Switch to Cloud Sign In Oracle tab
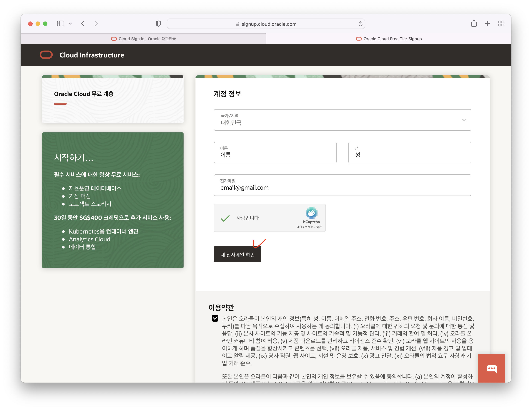The width and height of the screenshot is (532, 410). pyautogui.click(x=143, y=39)
